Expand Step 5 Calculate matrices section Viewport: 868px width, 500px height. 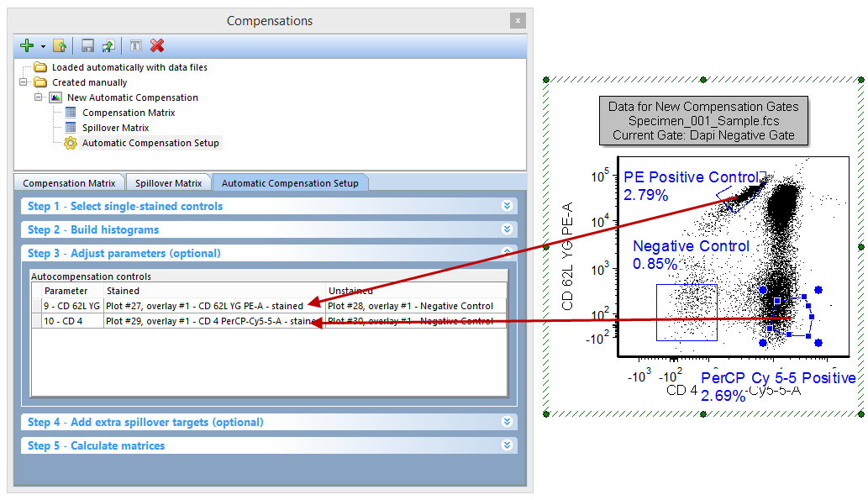[507, 445]
